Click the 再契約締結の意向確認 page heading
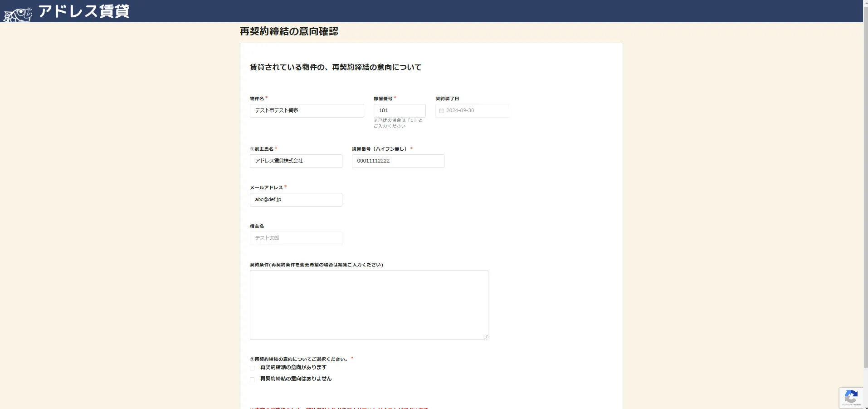The height and width of the screenshot is (409, 868). (x=289, y=31)
